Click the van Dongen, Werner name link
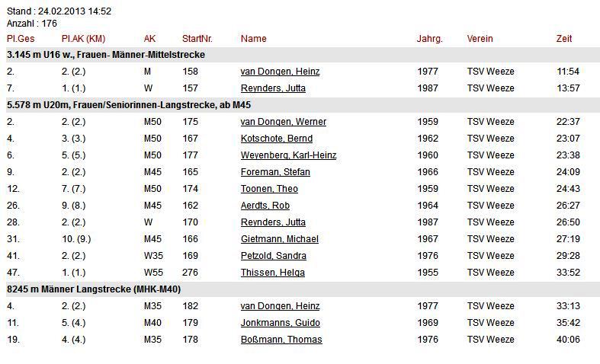Viewport: 600px width, 364px height. pos(284,122)
